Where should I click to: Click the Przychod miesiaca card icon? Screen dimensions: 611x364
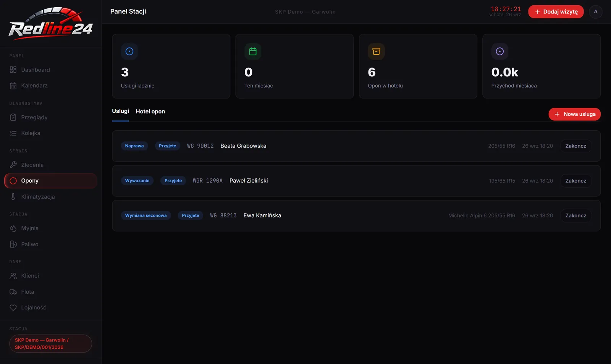[x=499, y=51]
